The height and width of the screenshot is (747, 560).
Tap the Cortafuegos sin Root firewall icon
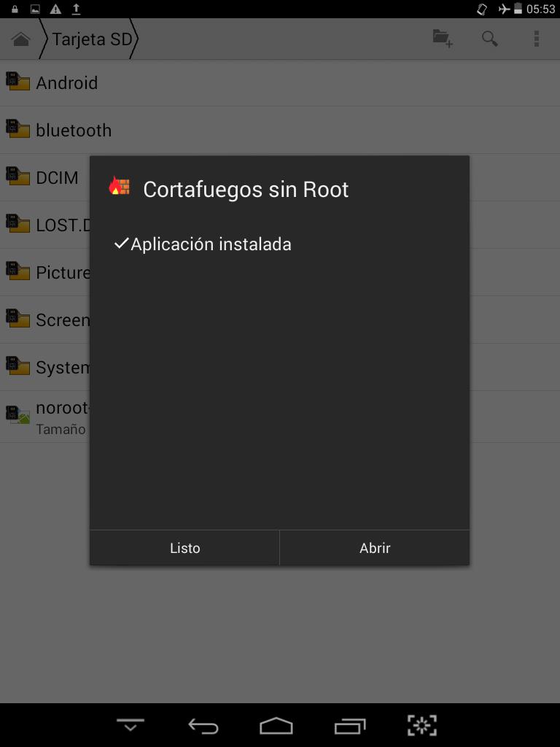[x=119, y=186]
